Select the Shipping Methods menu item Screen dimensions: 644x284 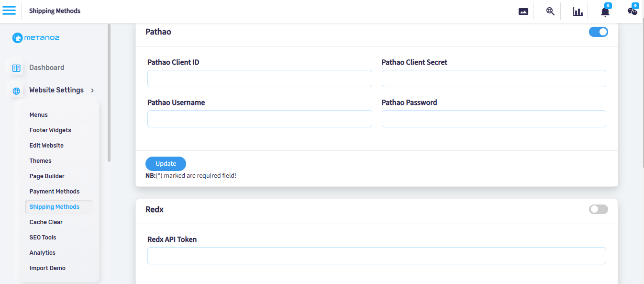[55, 207]
